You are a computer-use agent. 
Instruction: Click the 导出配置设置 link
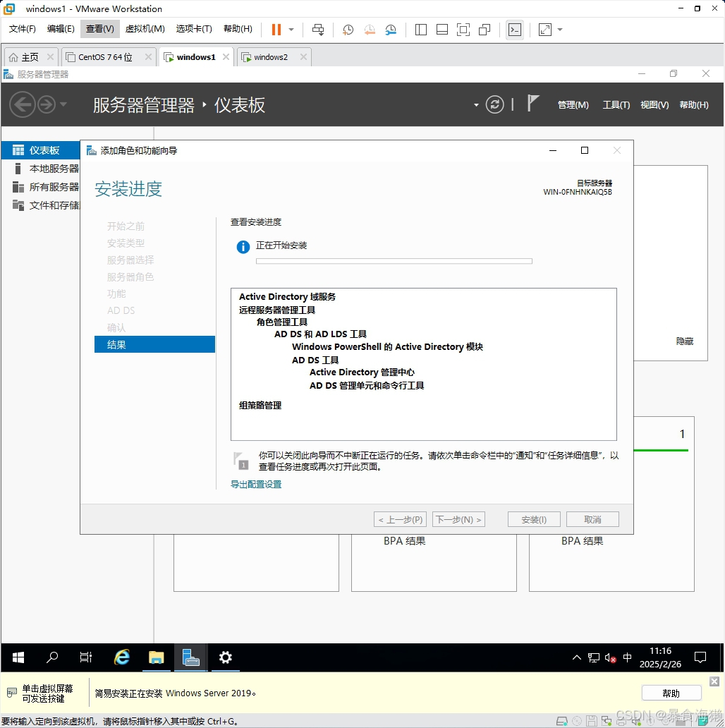pyautogui.click(x=256, y=484)
